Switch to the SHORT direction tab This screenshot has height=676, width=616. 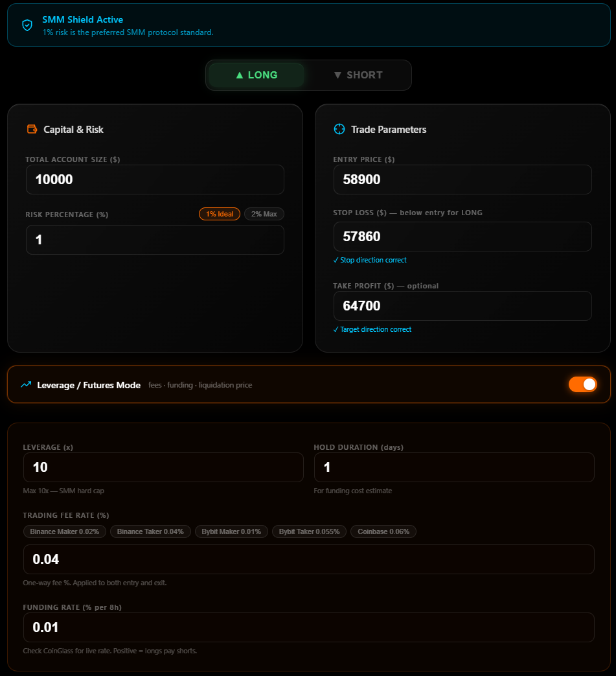pos(358,75)
